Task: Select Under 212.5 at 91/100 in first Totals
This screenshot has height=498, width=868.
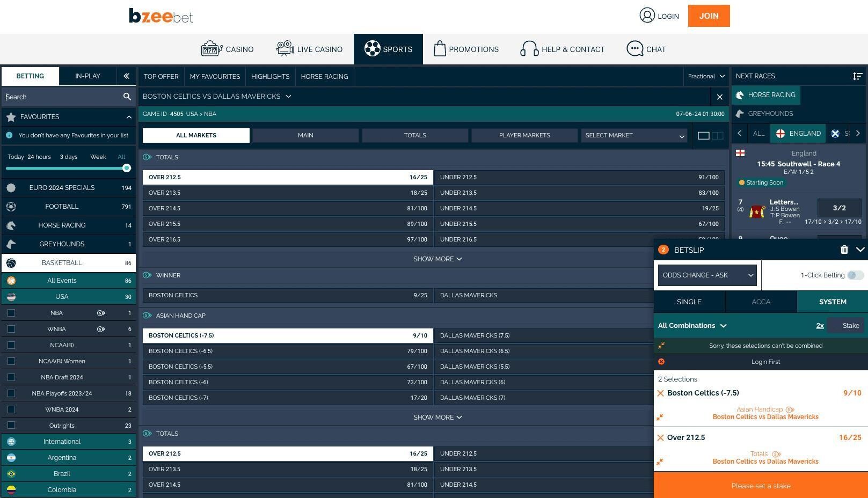Action: click(x=579, y=178)
